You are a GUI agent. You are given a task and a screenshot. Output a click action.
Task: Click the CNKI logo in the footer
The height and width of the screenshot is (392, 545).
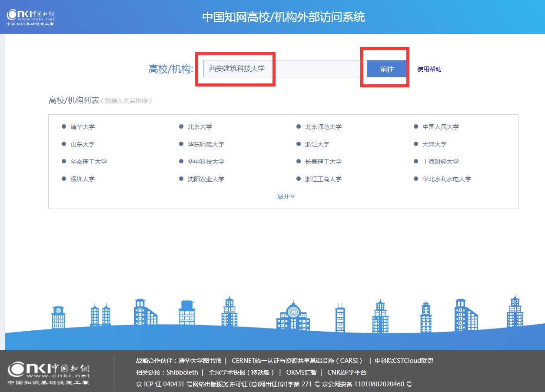[49, 373]
